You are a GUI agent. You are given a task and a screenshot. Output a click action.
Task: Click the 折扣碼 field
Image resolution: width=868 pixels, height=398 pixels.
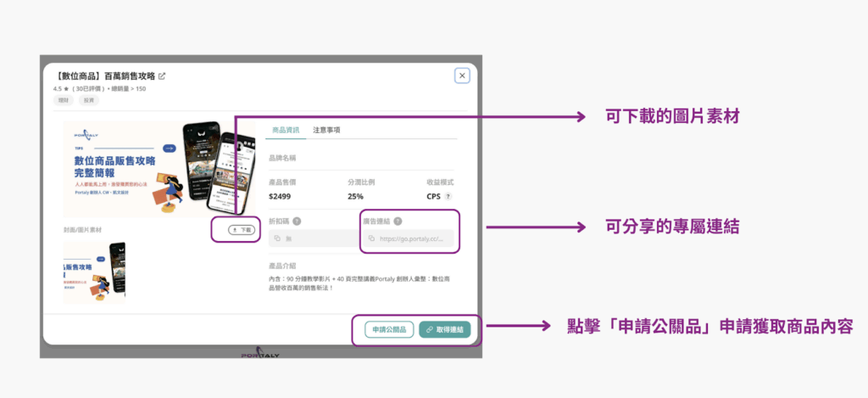click(309, 239)
